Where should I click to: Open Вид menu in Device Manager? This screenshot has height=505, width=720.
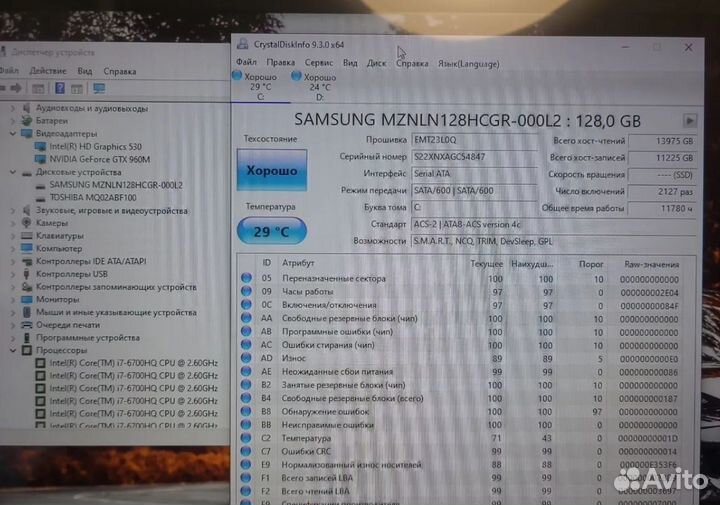[x=84, y=71]
